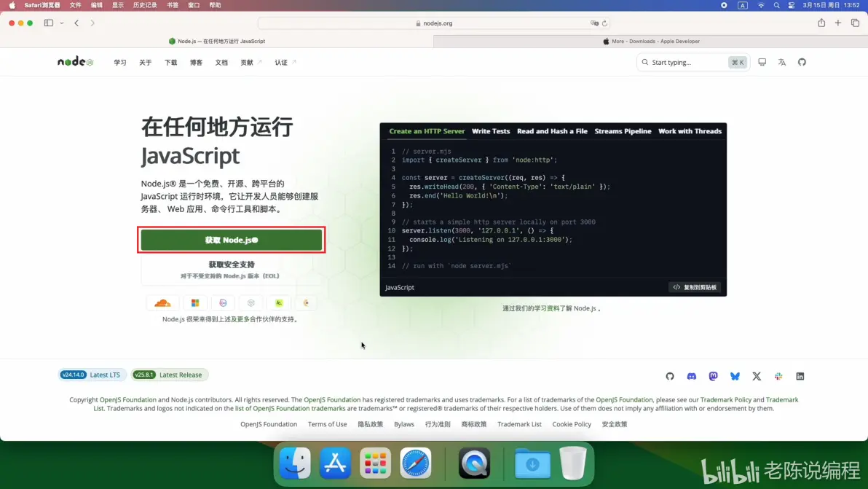
Task: Open Launchpad from the Dock
Action: pyautogui.click(x=375, y=463)
